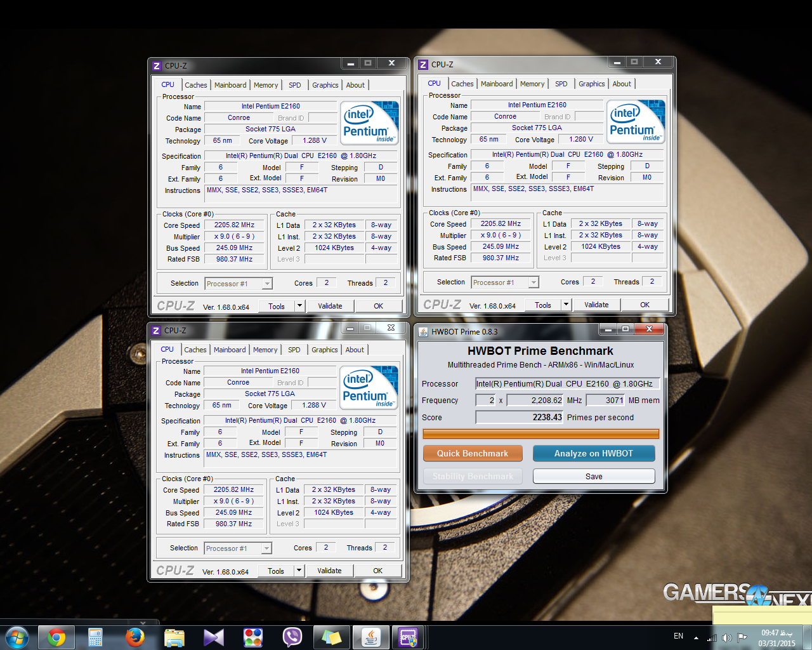Open Memory tab in bottom-left CPU-Z window

pyautogui.click(x=265, y=350)
